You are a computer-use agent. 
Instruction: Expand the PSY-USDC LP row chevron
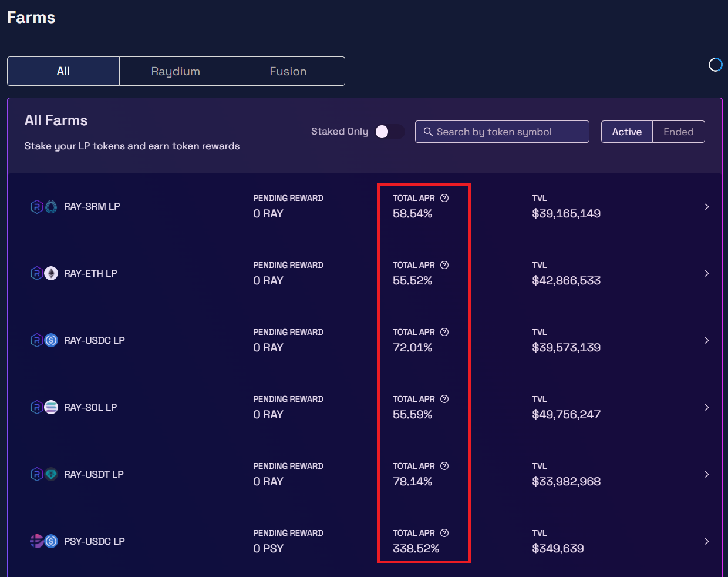pyautogui.click(x=706, y=542)
